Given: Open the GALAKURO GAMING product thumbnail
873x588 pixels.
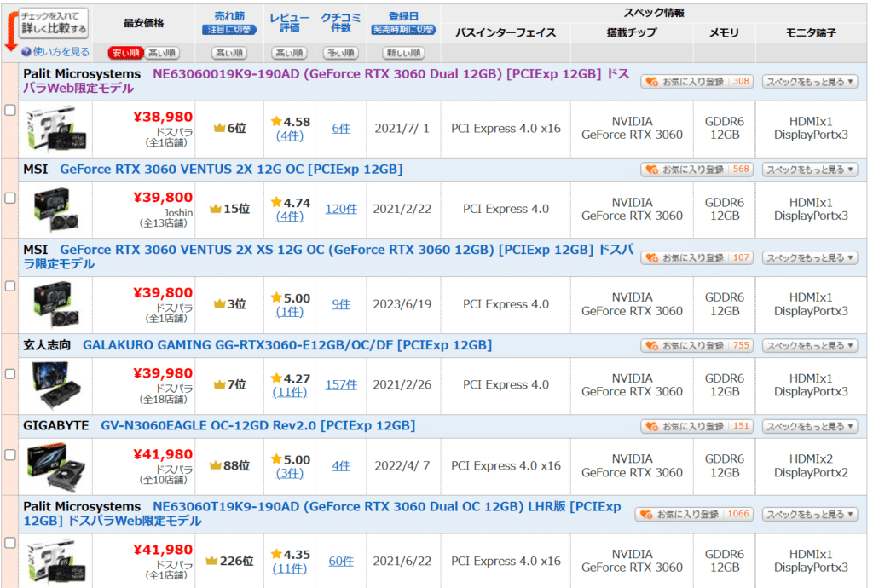Looking at the screenshot, I should click(56, 385).
